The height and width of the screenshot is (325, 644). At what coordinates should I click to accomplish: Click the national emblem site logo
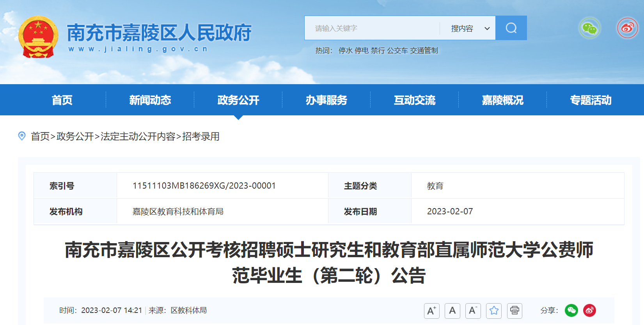(x=38, y=37)
